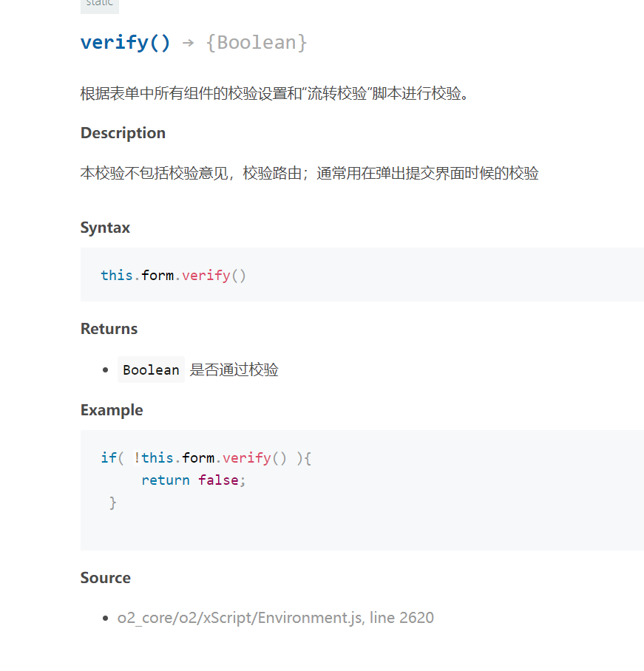644x671 pixels.
Task: Select the Description section heading
Action: click(x=123, y=133)
